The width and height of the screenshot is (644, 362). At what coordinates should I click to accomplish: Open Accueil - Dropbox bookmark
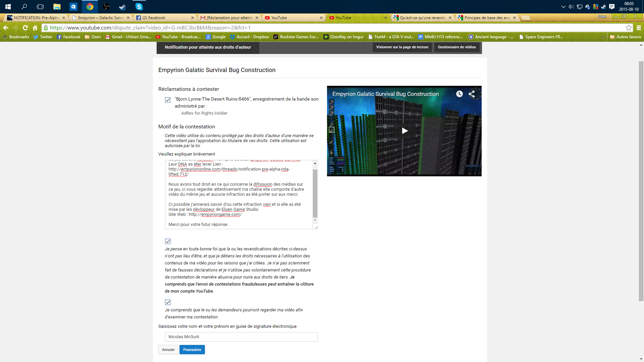point(249,37)
